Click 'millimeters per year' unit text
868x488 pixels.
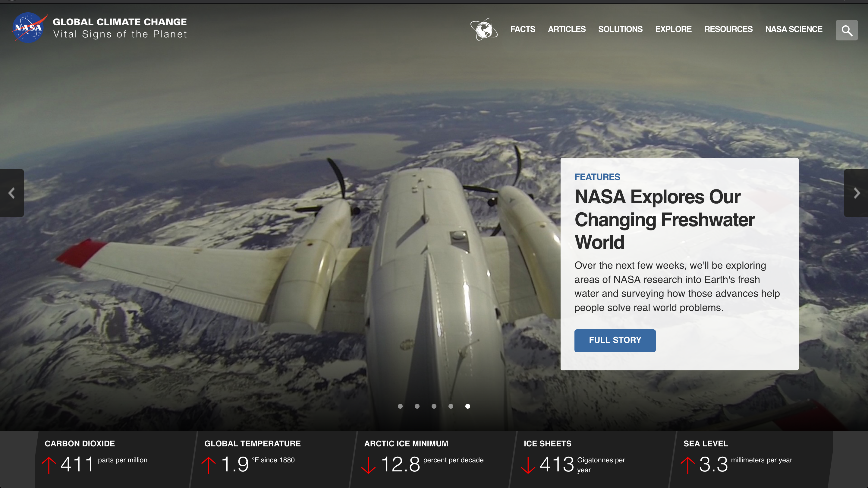point(761,460)
